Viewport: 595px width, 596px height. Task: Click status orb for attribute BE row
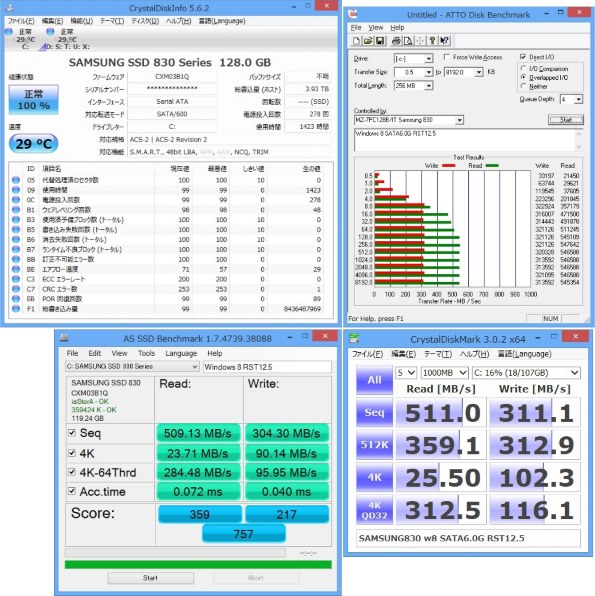point(16,269)
